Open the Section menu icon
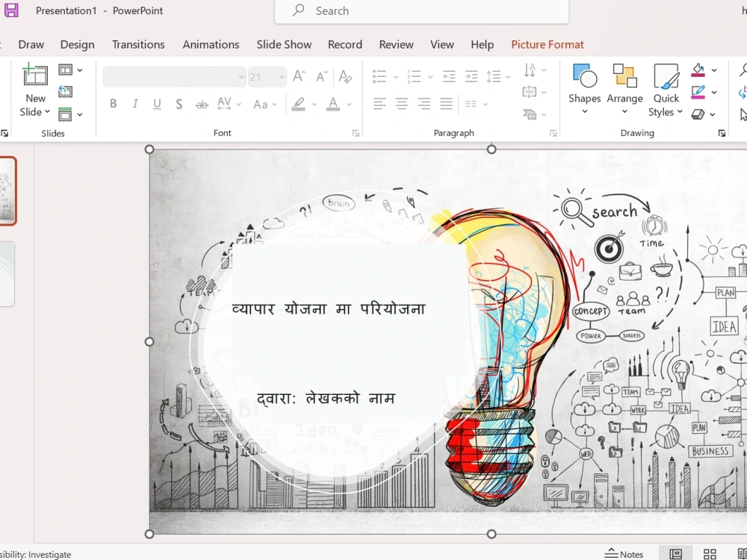The width and height of the screenshot is (747, 560). (70, 114)
